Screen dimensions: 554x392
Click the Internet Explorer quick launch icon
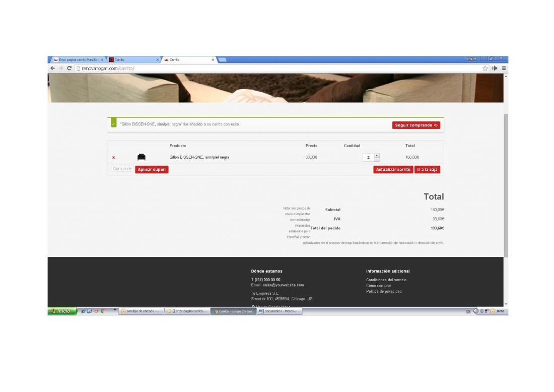[x=83, y=311]
